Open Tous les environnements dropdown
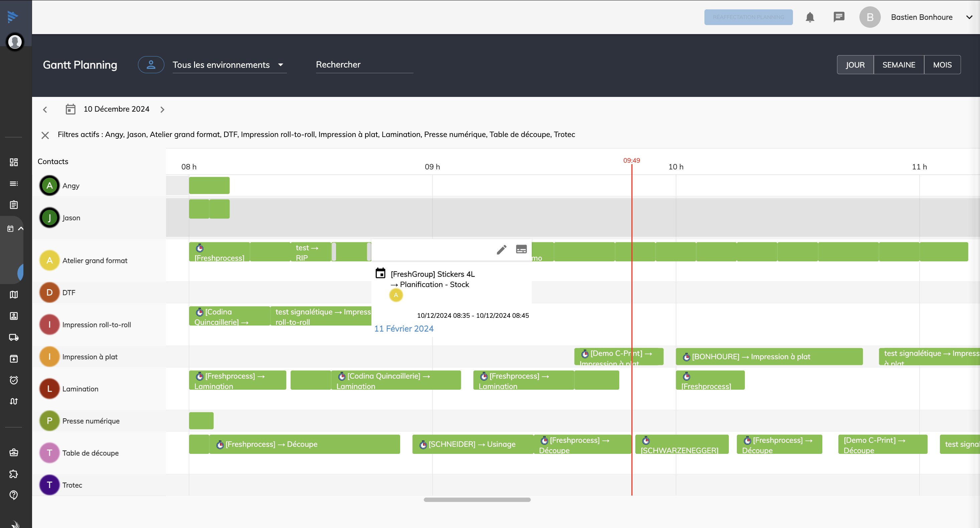 coord(229,65)
